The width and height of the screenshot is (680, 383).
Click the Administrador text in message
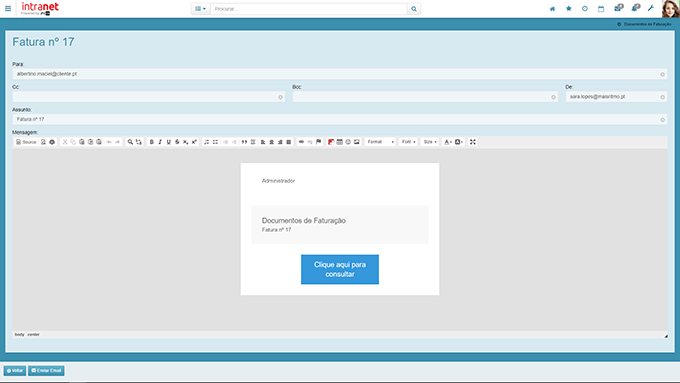pos(278,181)
